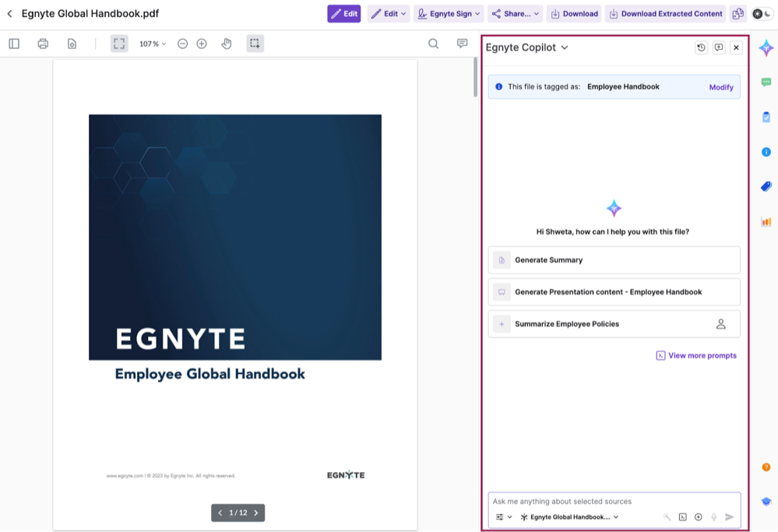The image size is (778, 532).
Task: Open the Copilot chat history icon
Action: (701, 48)
